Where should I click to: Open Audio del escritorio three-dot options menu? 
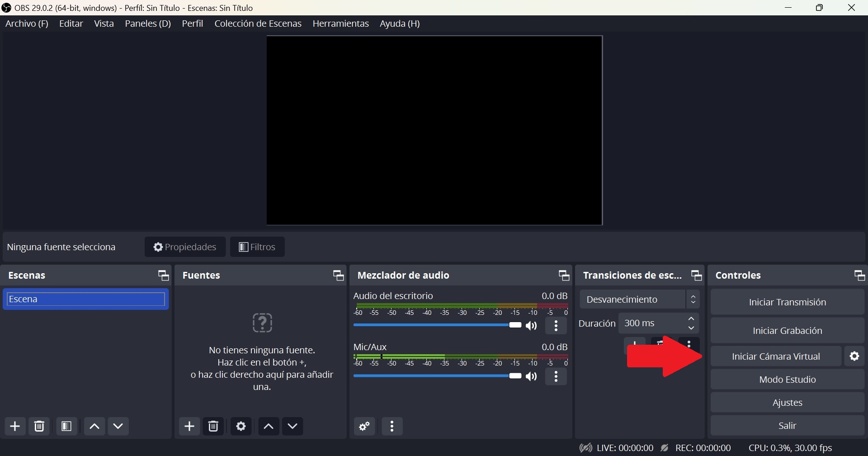(557, 326)
